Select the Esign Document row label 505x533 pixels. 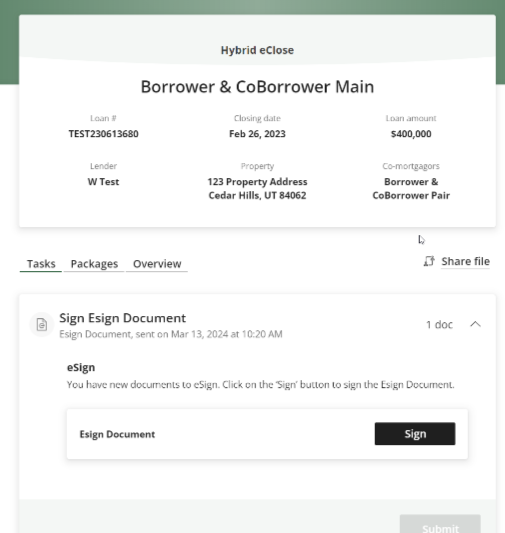click(117, 434)
